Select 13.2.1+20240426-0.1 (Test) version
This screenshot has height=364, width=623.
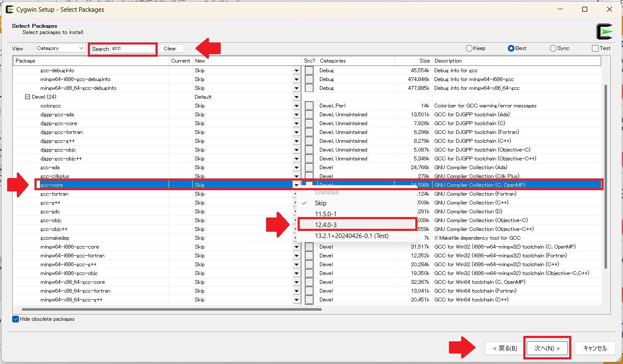coord(351,236)
